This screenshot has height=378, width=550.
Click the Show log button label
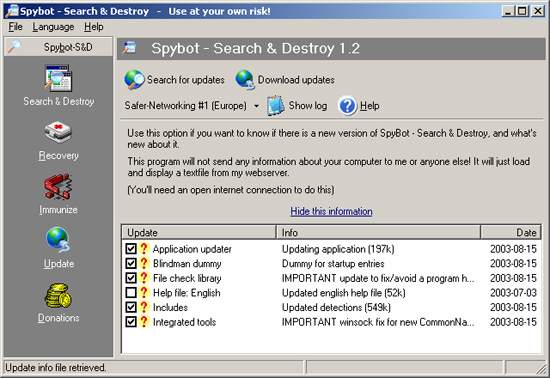(308, 106)
